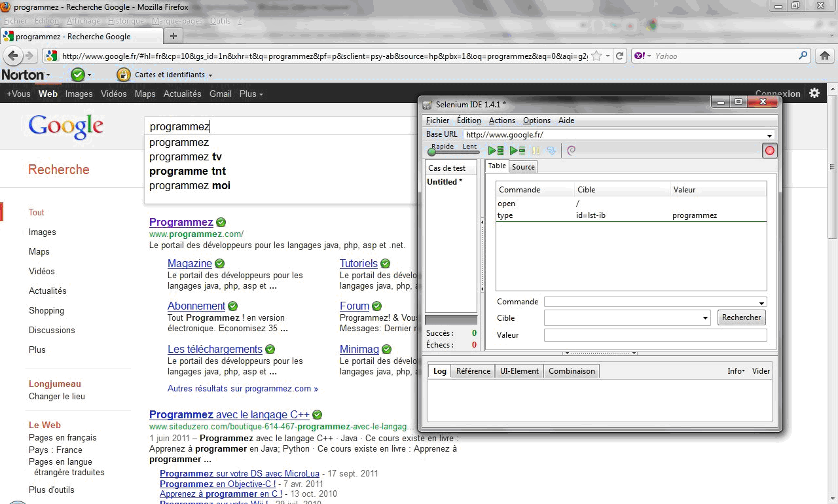
Task: Click Autres résultats sur programmez.com link
Action: (x=243, y=388)
